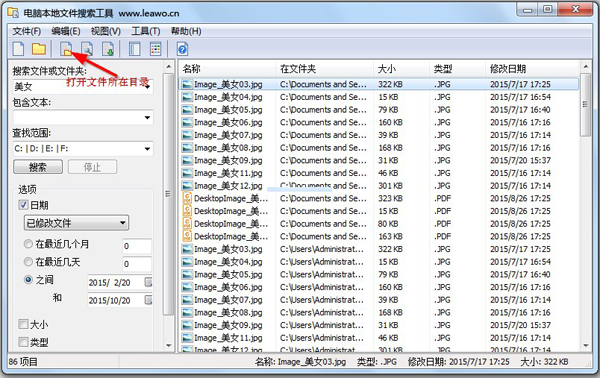The height and width of the screenshot is (378, 600).
Task: Click the PDF icon of the 163 KB row
Action: point(187,236)
